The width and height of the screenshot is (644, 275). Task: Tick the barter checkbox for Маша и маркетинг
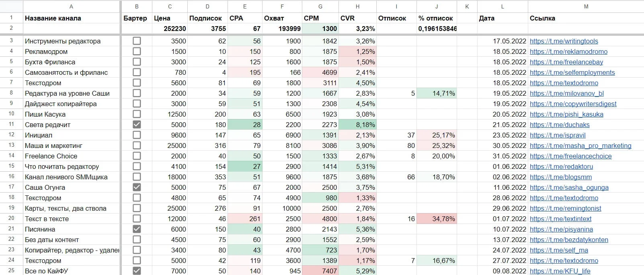pyautogui.click(x=137, y=146)
